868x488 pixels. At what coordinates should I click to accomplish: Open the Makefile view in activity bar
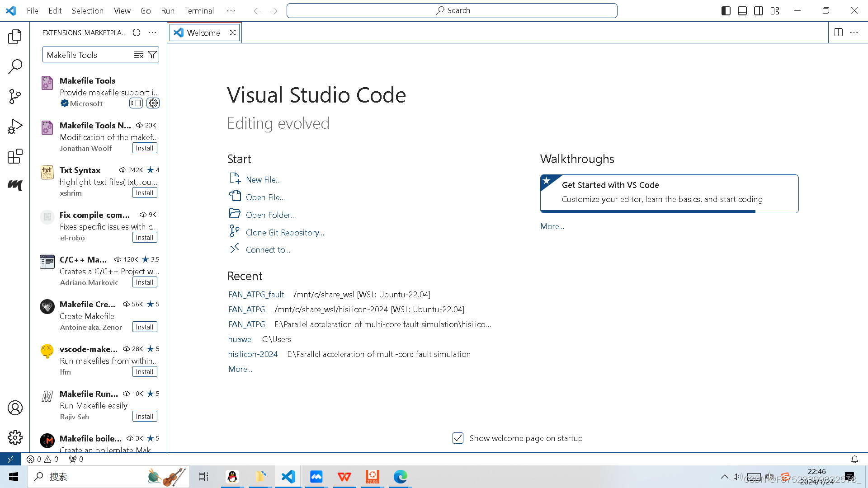point(15,185)
